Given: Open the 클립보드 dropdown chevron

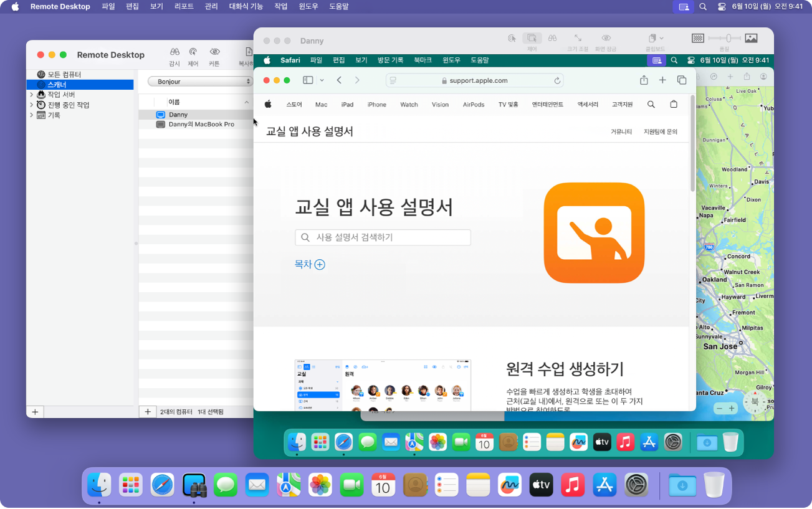Looking at the screenshot, I should pos(661,38).
